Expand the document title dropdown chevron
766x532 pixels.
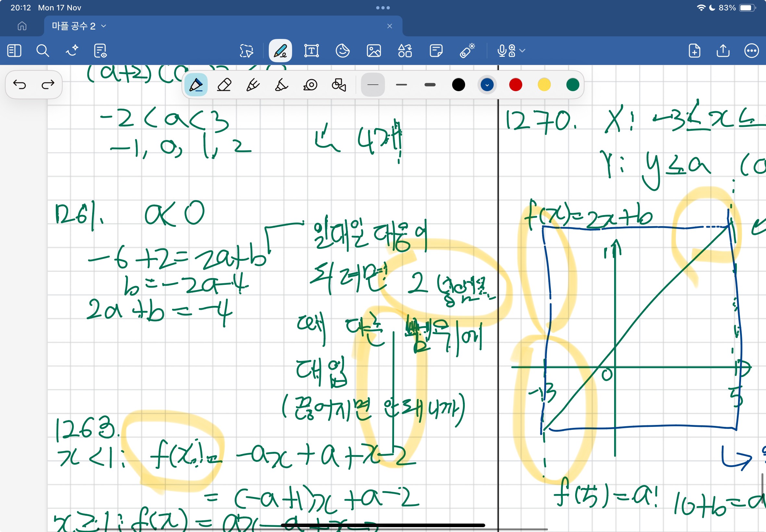(104, 26)
